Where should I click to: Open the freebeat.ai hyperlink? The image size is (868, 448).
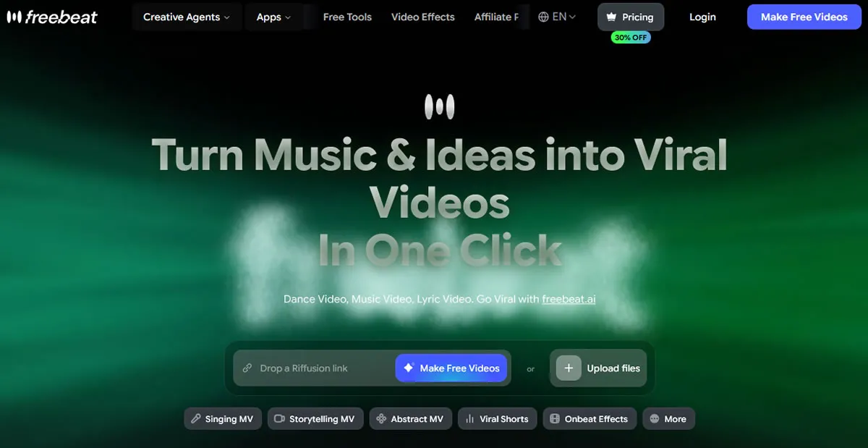[x=569, y=299]
